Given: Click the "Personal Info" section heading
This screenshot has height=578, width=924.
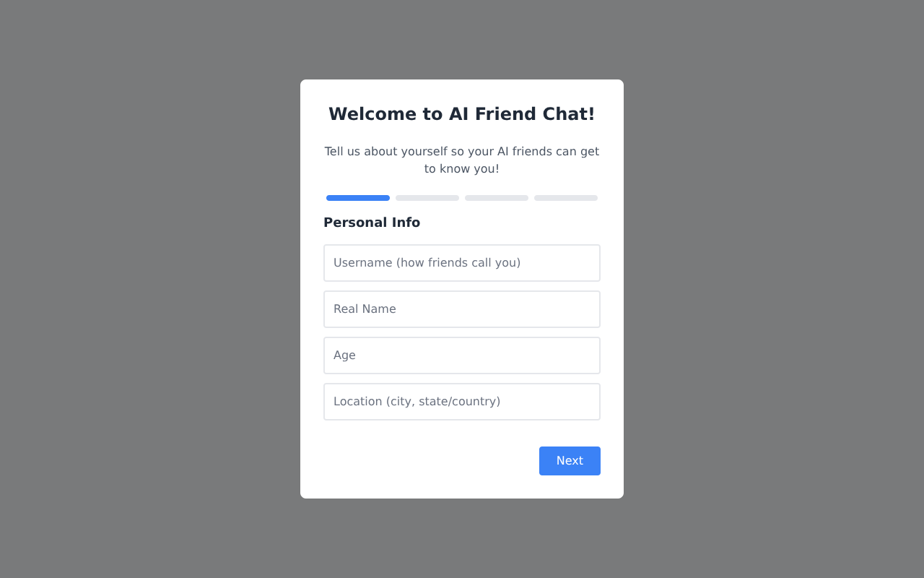Looking at the screenshot, I should [372, 223].
